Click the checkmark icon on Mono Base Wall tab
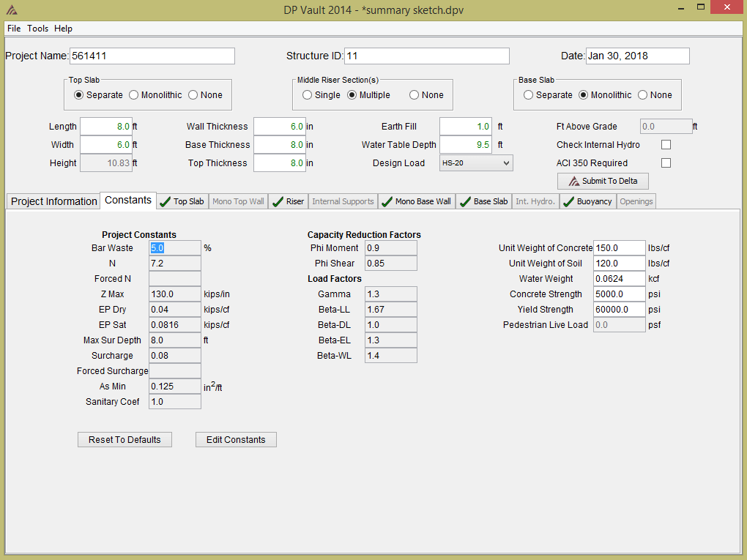The image size is (747, 560). (387, 202)
